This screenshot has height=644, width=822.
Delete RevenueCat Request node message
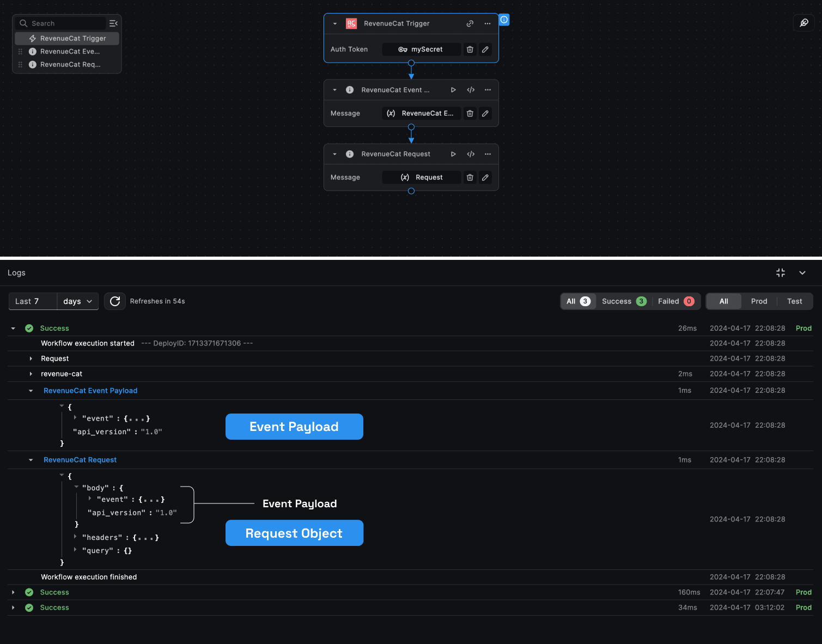[x=470, y=178]
